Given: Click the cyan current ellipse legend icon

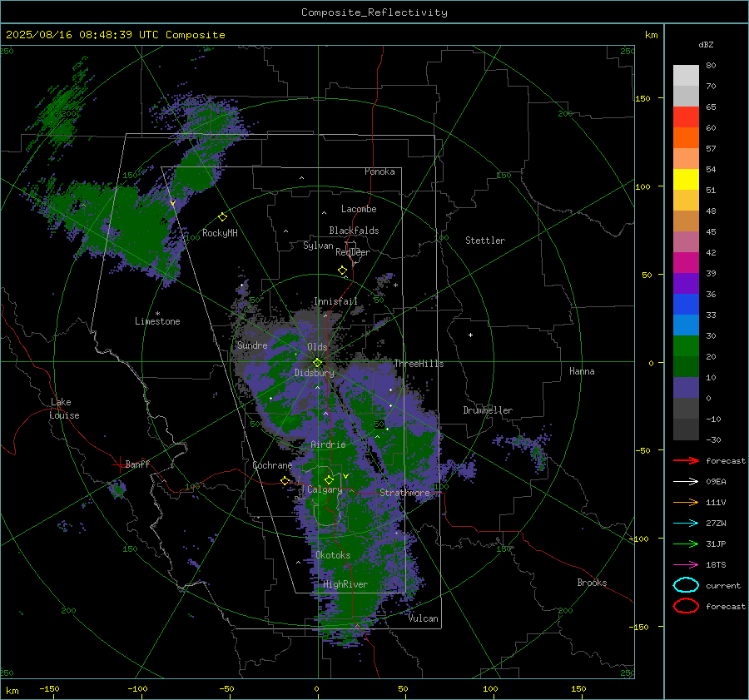Looking at the screenshot, I should pos(686,585).
